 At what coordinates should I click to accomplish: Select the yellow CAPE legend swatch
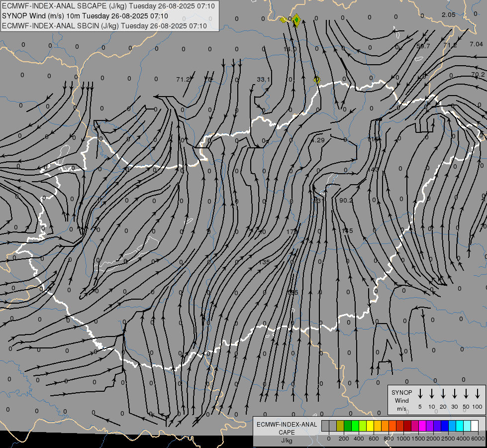coord(370,426)
